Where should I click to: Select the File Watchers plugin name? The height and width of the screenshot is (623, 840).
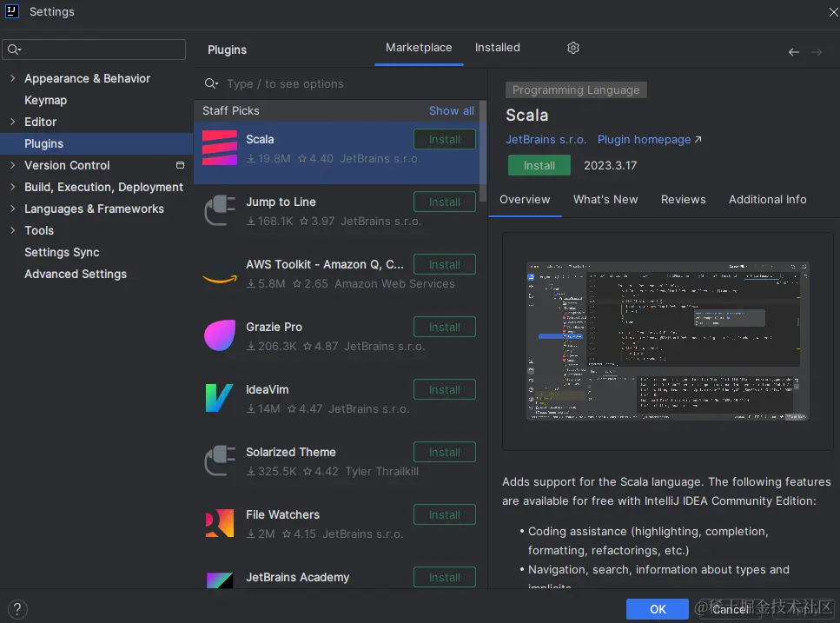tap(282, 514)
